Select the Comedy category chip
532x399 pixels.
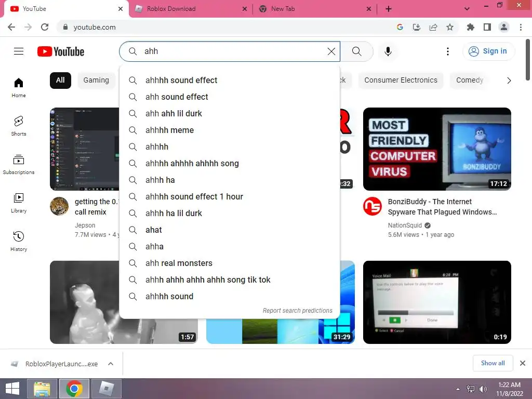click(x=470, y=81)
